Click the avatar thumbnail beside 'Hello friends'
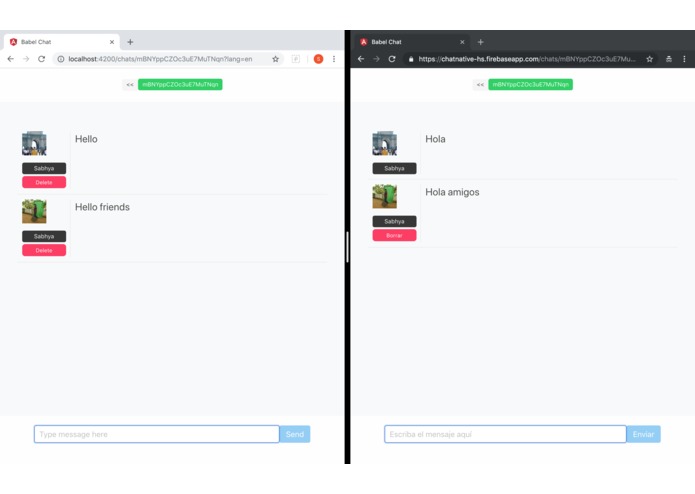Image resolution: width=695 pixels, height=494 pixels. 34,211
